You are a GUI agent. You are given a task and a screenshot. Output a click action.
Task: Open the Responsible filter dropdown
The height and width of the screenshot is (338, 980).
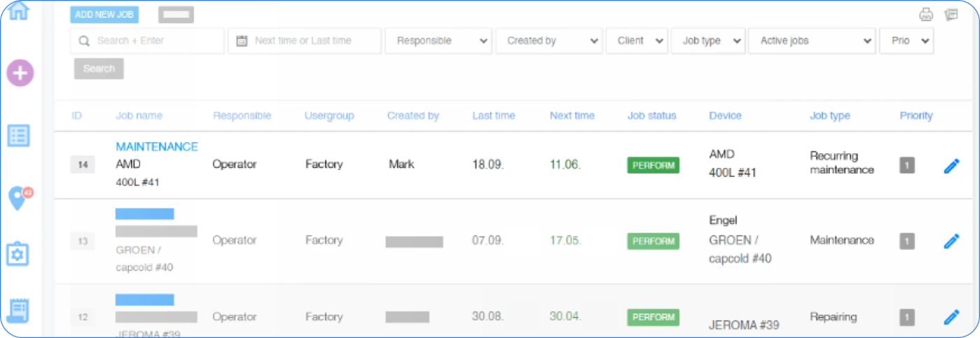(x=438, y=41)
